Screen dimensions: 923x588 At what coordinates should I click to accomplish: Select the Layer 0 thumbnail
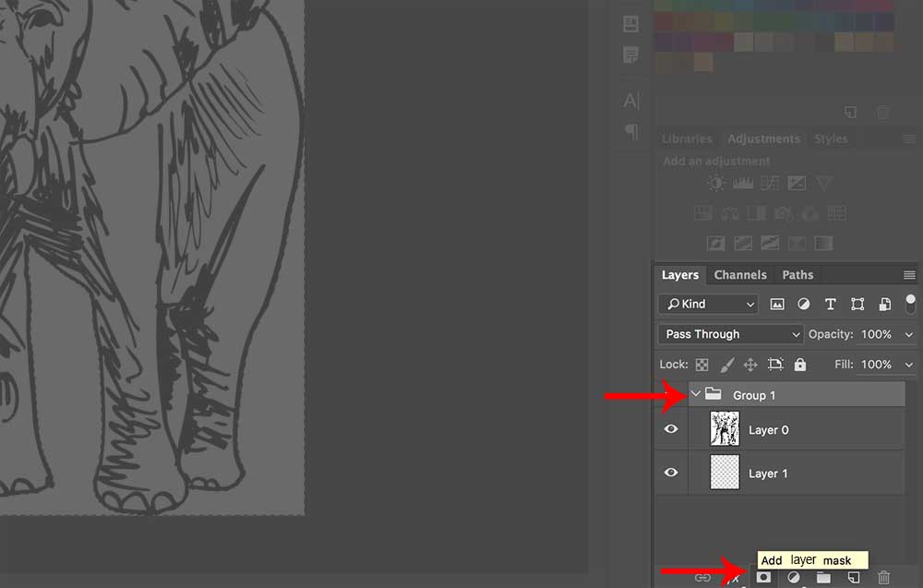pyautogui.click(x=725, y=429)
